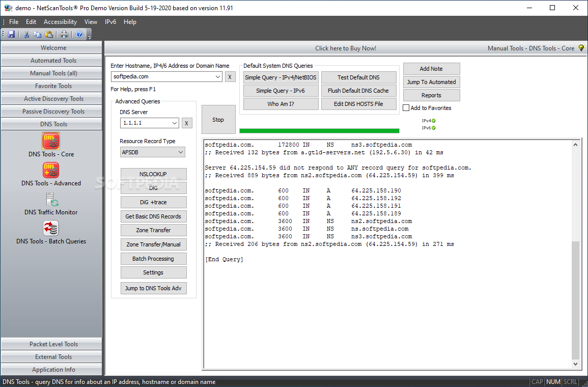The height and width of the screenshot is (387, 588).
Task: Open the DNS Tools - Core icon
Action: [51, 141]
